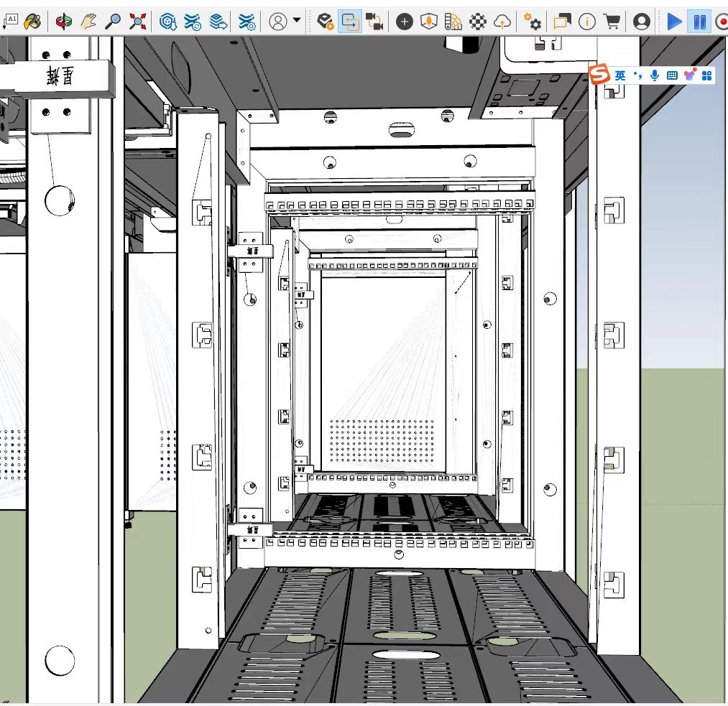Toggle the punctuation mode on IME bar
Screen dimensions: 728x706
pos(637,75)
